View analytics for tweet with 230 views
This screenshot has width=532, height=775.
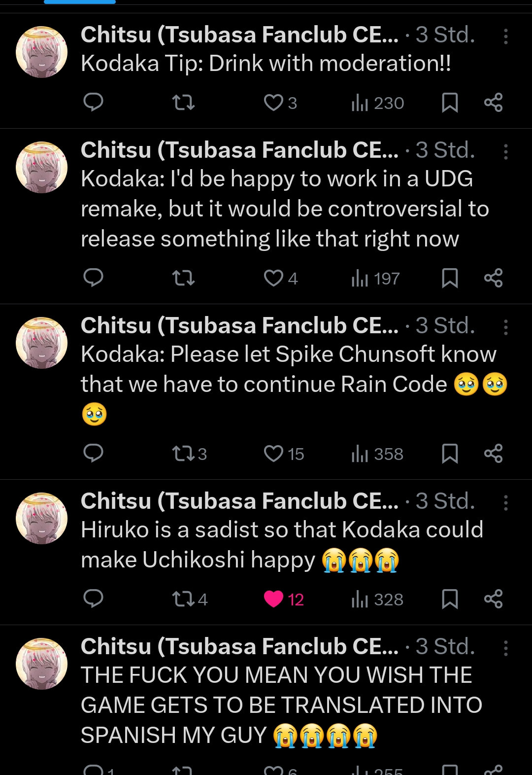(378, 103)
